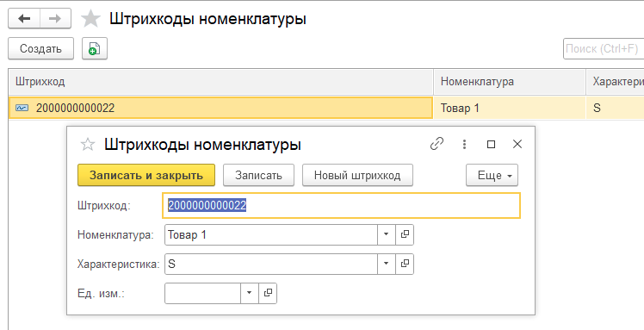
Task: Open the Номенклатура field's linked item icon
Action: (x=405, y=234)
